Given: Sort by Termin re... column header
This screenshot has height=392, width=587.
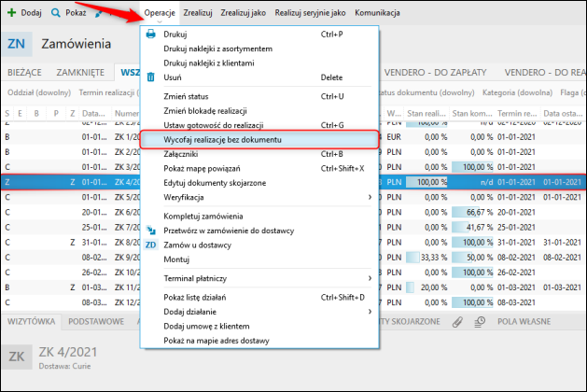Looking at the screenshot, I should tap(517, 114).
